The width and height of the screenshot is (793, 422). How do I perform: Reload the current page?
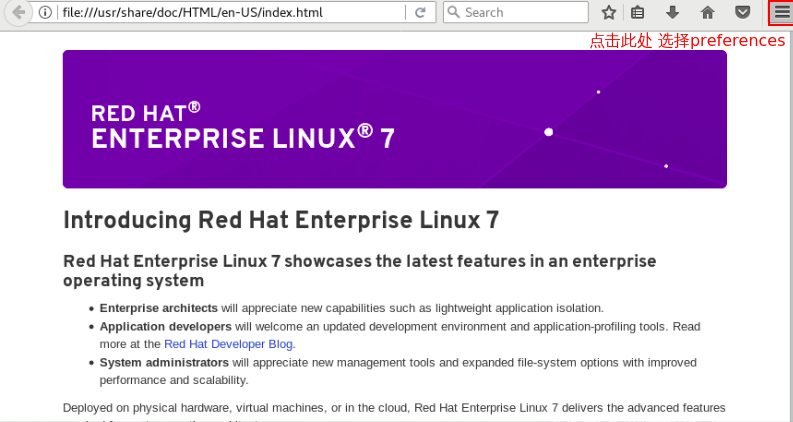[x=420, y=13]
